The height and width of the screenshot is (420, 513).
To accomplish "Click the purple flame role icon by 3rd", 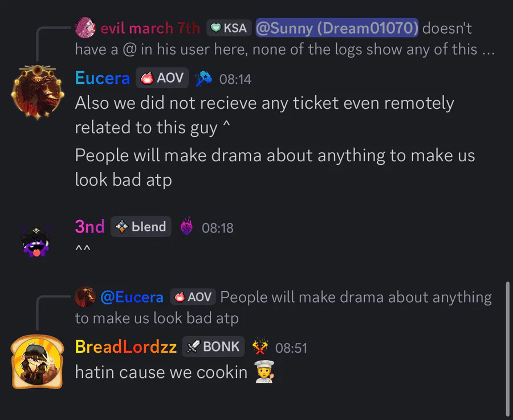I will pos(186,227).
